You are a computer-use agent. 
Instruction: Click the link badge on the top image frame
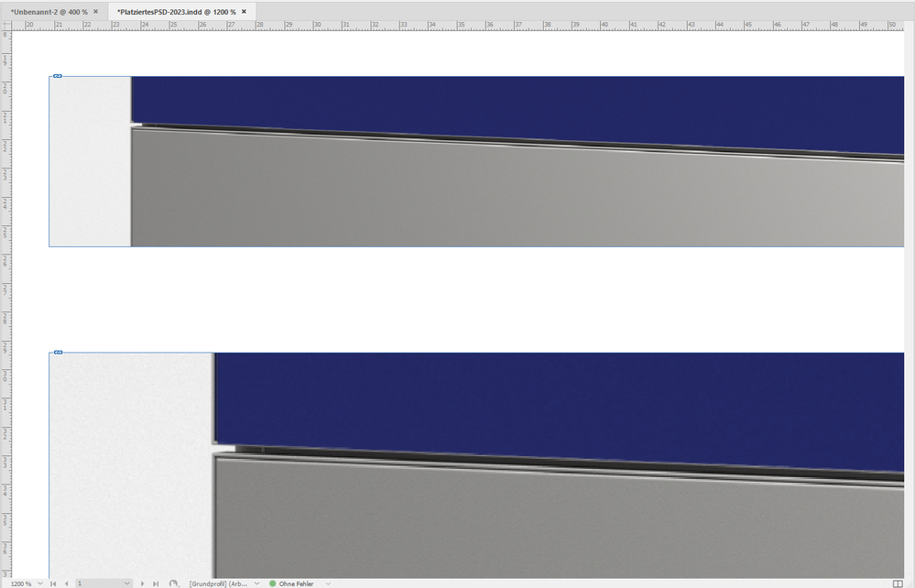click(57, 76)
